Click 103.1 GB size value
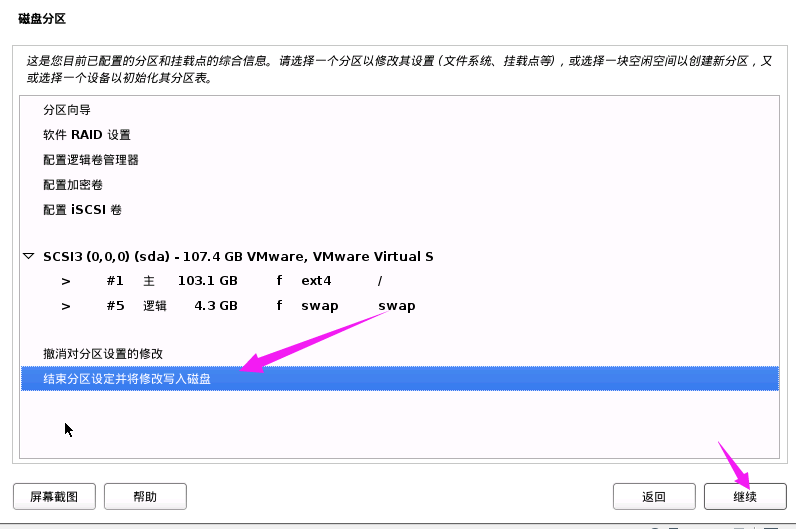Viewport: 796px width, 529px height. [208, 281]
